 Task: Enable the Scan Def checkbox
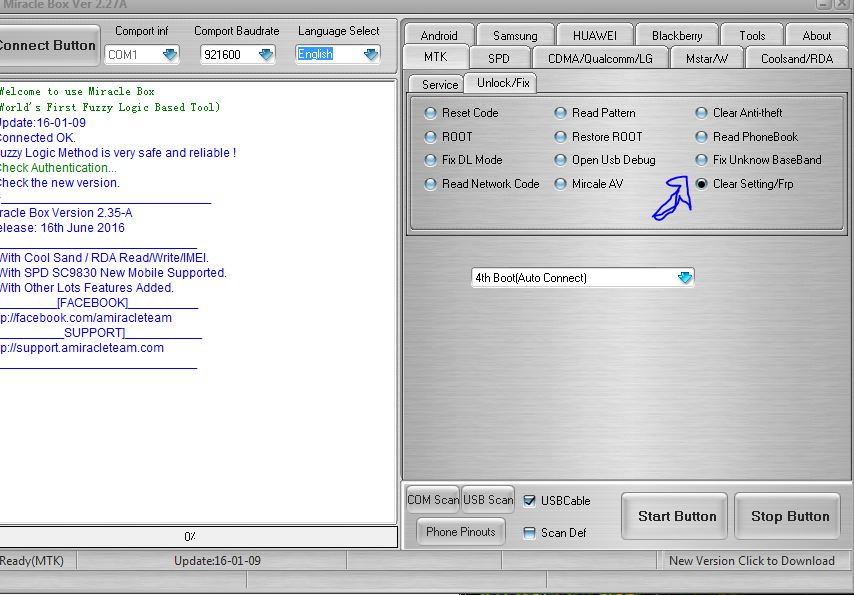pos(529,532)
